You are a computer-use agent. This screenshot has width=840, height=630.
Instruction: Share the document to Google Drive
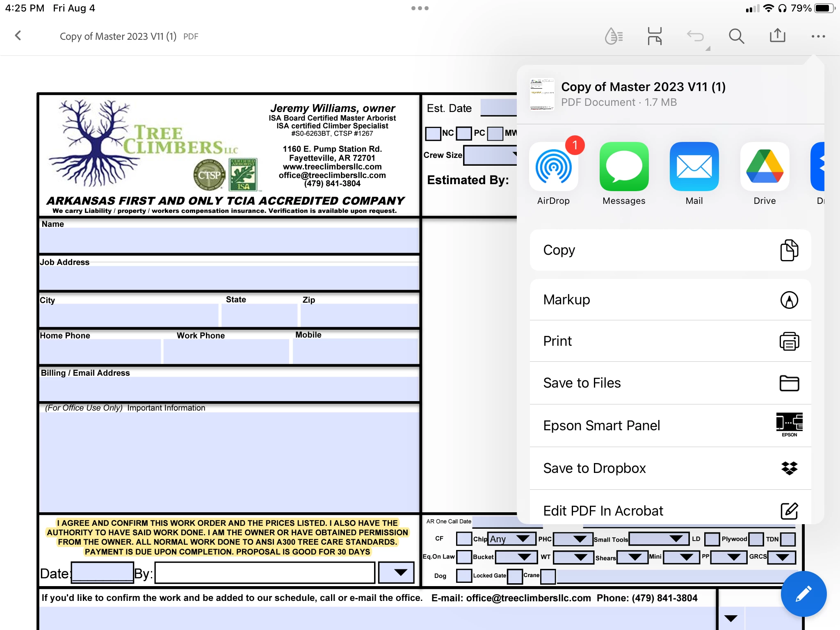click(x=765, y=167)
